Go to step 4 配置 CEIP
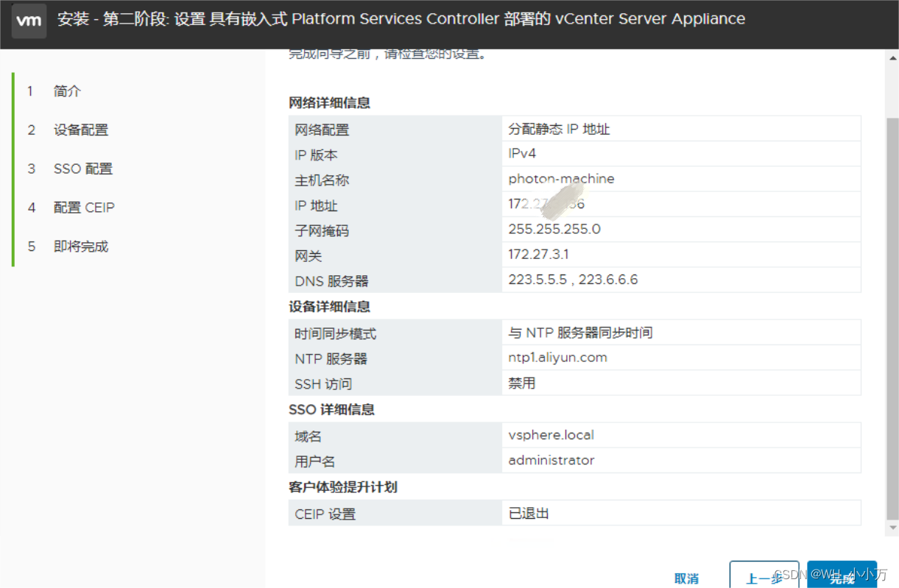This screenshot has height=588, width=899. click(84, 208)
